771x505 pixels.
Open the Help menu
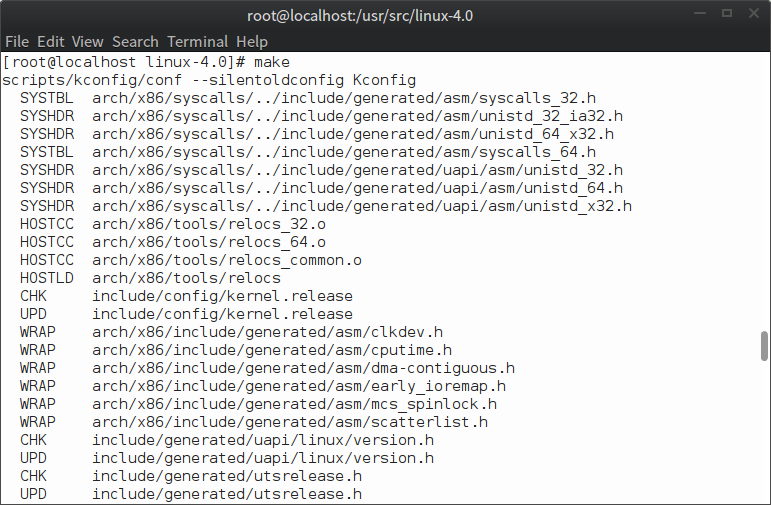pyautogui.click(x=251, y=41)
